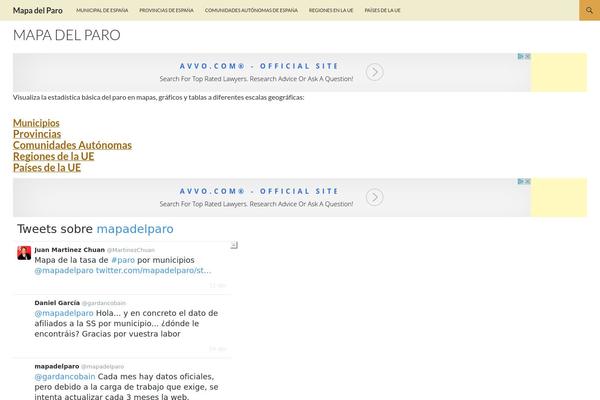Viewport: 600px width, 400px height.
Task: Click the lower AVVO.COM Official Site ad title
Action: coord(259,191)
